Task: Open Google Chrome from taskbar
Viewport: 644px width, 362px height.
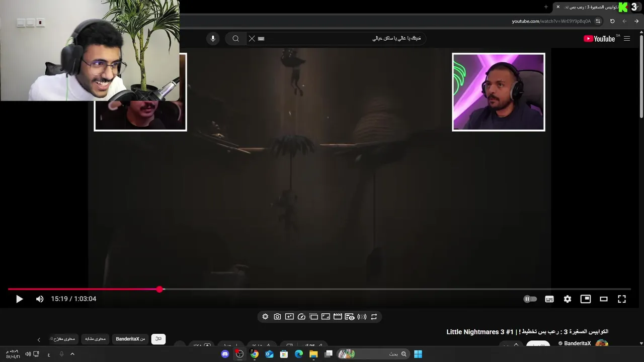Action: [x=255, y=354]
